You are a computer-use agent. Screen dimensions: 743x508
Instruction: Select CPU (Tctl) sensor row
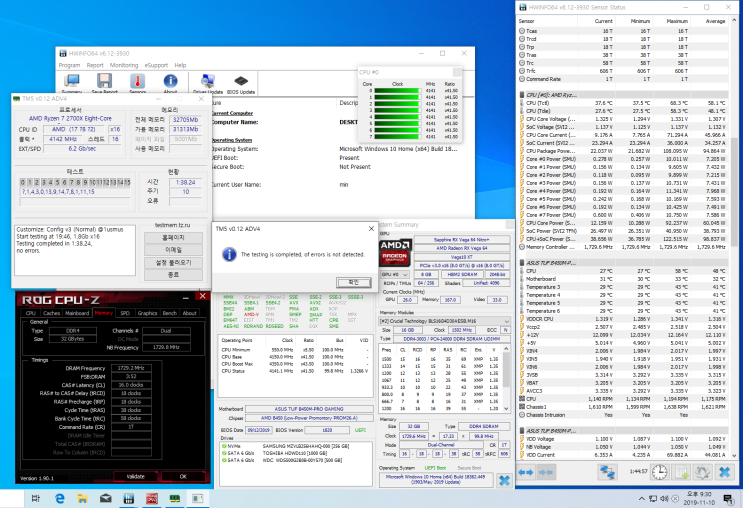click(624, 103)
